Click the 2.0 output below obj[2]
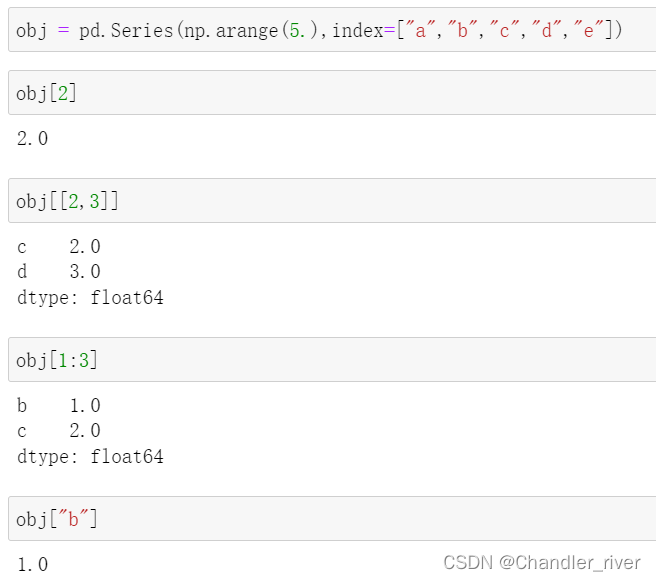Viewport: 656px width, 581px height. (33, 138)
